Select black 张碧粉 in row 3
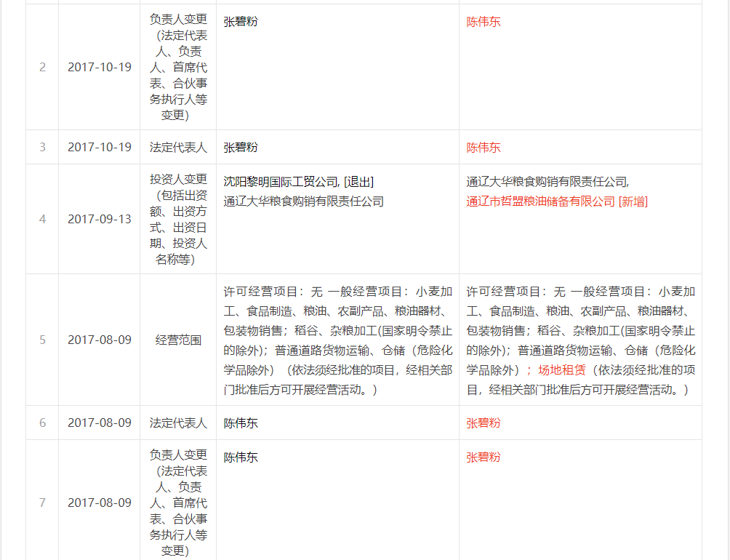Viewport: 730px width, 560px height. tap(241, 148)
